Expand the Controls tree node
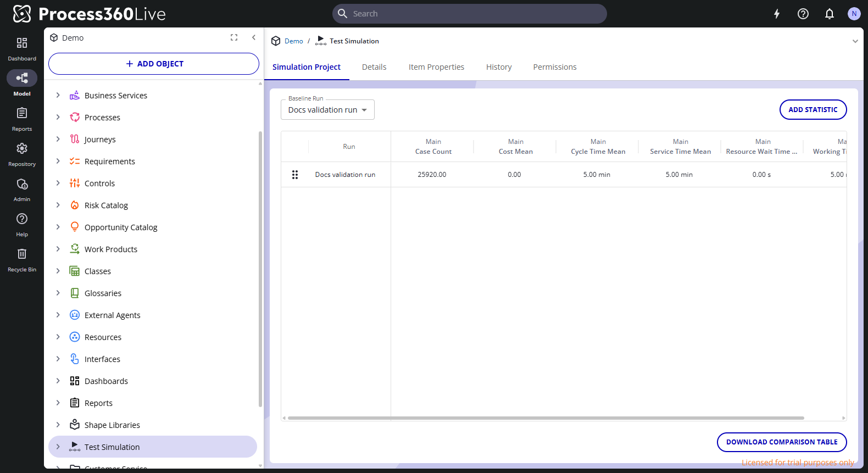The image size is (868, 473). 58,183
